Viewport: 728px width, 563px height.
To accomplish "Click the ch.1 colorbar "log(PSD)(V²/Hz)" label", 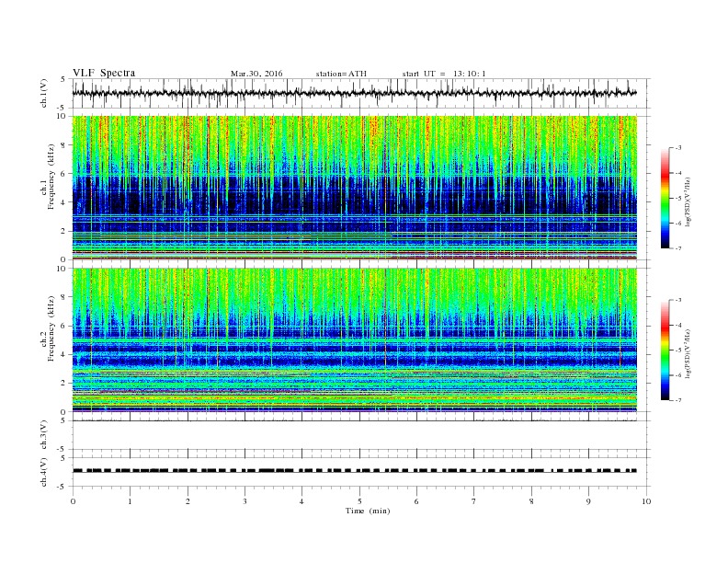I will click(x=688, y=201).
